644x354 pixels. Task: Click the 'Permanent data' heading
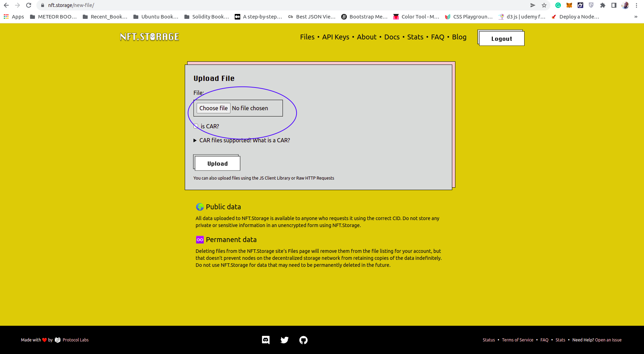coord(231,240)
